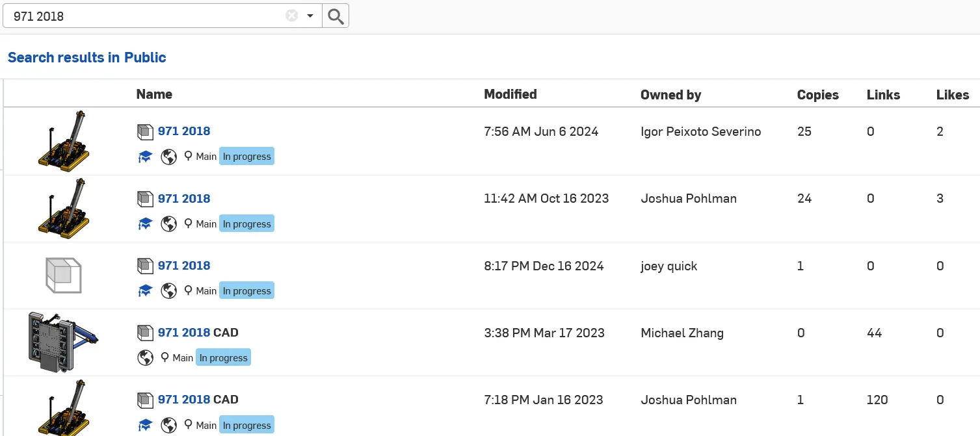This screenshot has height=436, width=980.
Task: Click the Search results in Public heading
Action: (86, 57)
